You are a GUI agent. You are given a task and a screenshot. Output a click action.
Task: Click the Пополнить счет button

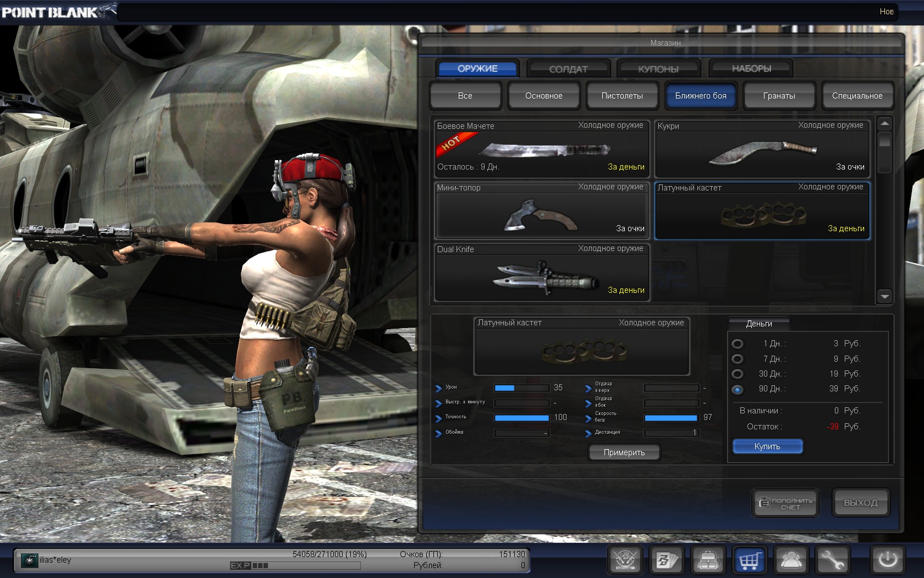785,503
